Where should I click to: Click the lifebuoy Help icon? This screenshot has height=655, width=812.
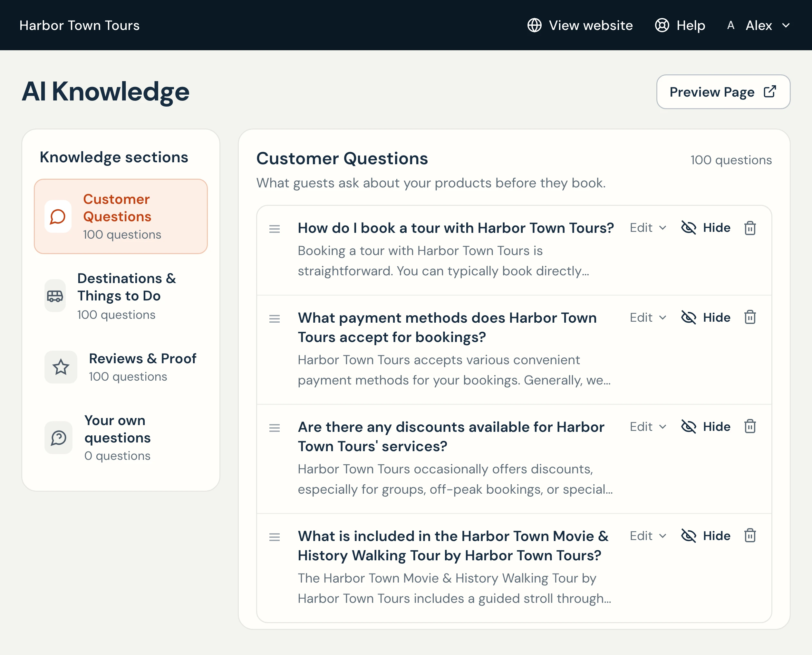pos(662,25)
